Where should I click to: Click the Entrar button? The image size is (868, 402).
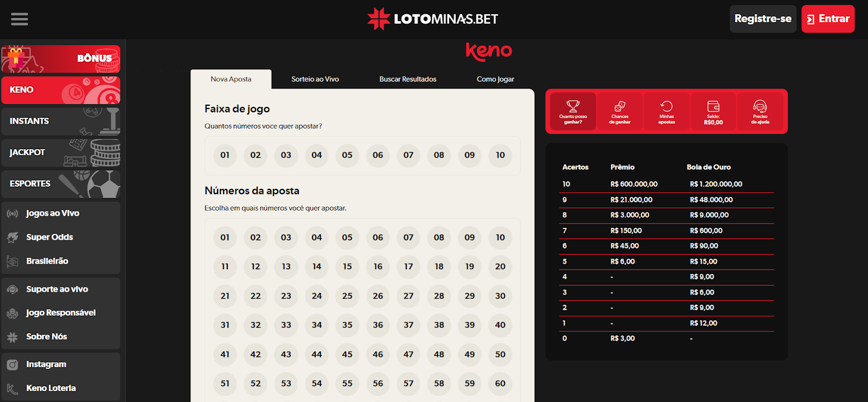pos(828,19)
